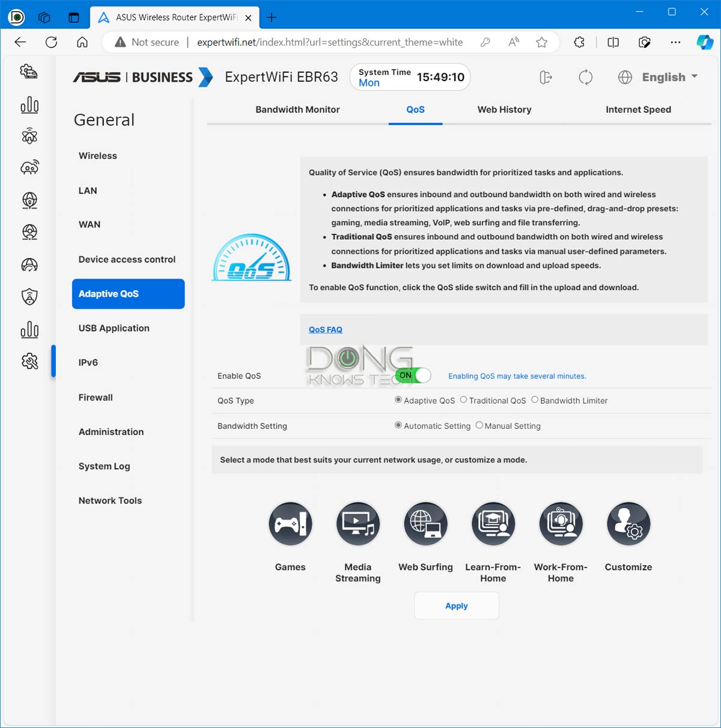Select Bandwidth Limiter radio button
721x728 pixels.
click(534, 400)
